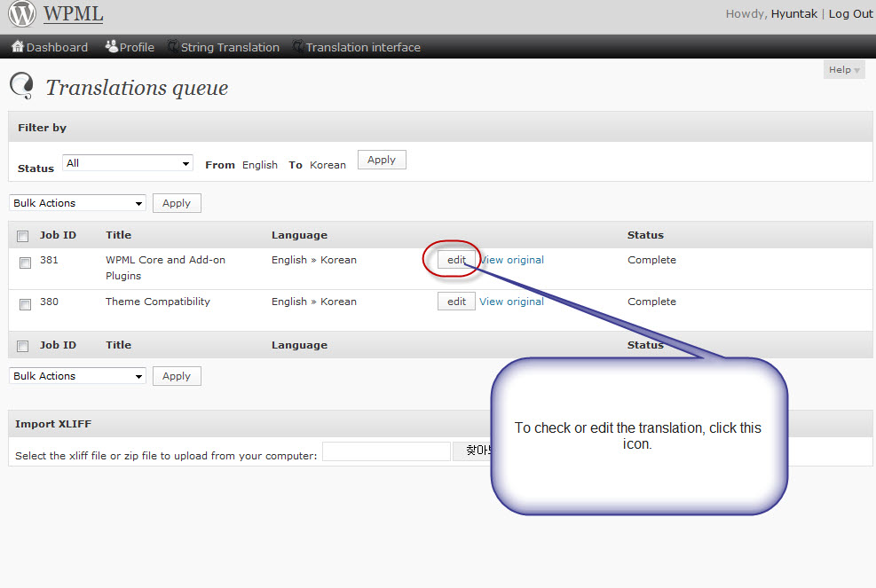876x588 pixels.
Task: Click the Translations queue heading icon
Action: click(x=22, y=85)
